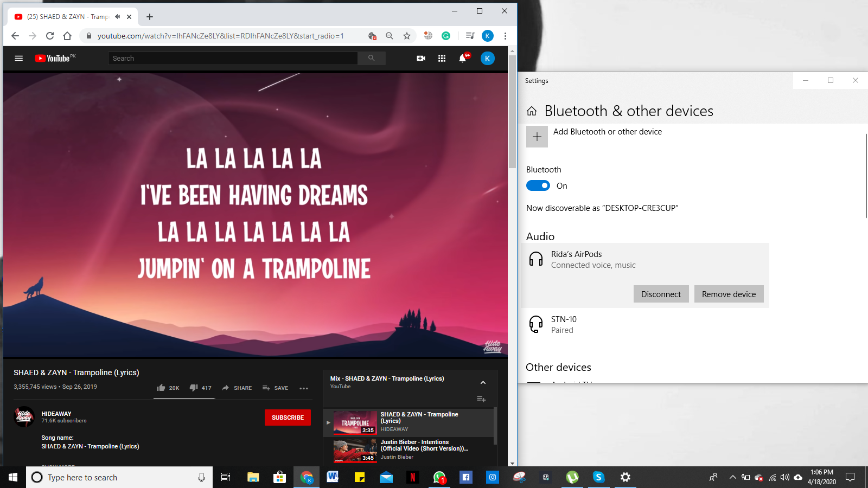Bookmark this page with the star icon
This screenshot has width=868, height=488.
407,36
